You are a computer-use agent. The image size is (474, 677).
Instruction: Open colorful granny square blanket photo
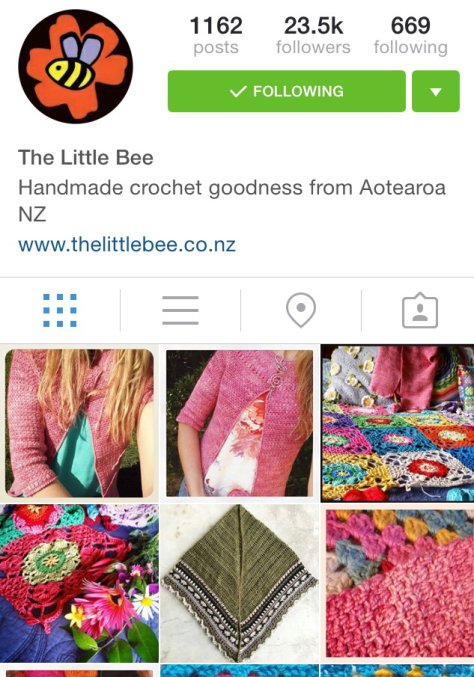pos(398,423)
